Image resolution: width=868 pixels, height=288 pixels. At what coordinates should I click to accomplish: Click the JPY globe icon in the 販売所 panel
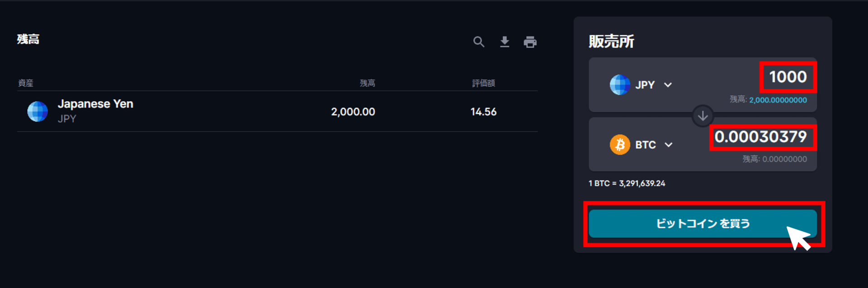point(620,85)
